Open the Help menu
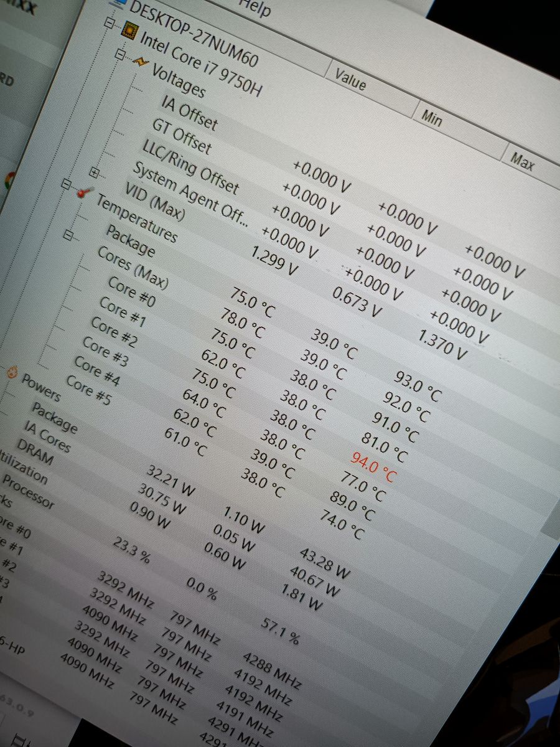This screenshot has height=747, width=560. pyautogui.click(x=255, y=8)
